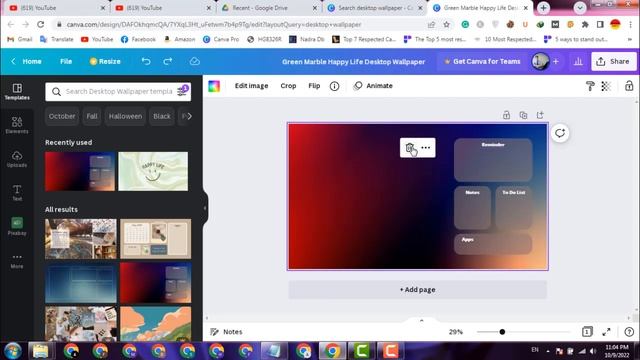Open the Flip option
Screen dimensions: 640x360
(x=314, y=86)
